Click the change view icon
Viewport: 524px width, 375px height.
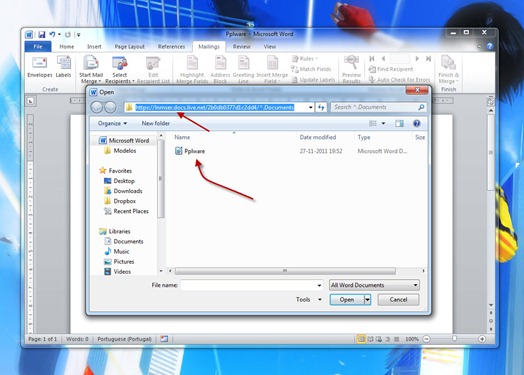tap(373, 124)
